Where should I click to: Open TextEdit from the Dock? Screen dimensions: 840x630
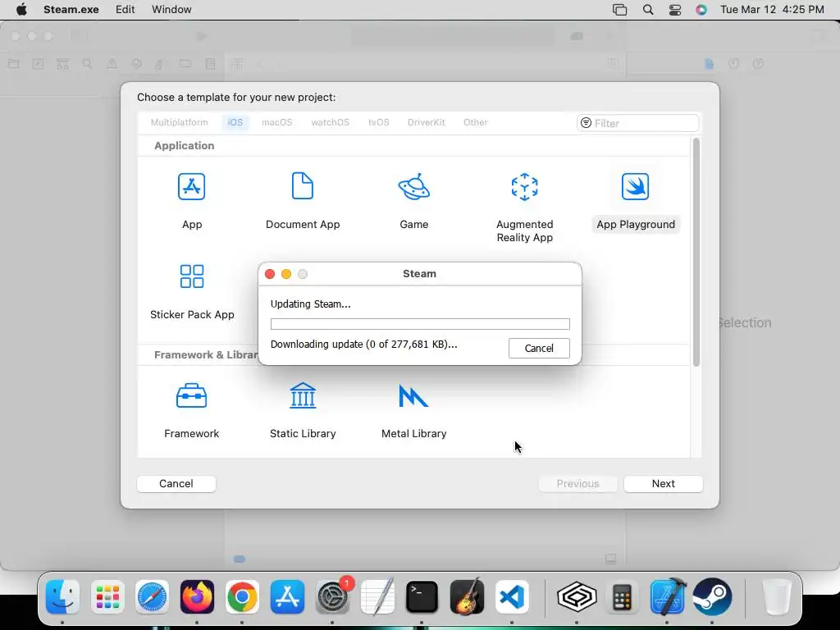tap(377, 596)
